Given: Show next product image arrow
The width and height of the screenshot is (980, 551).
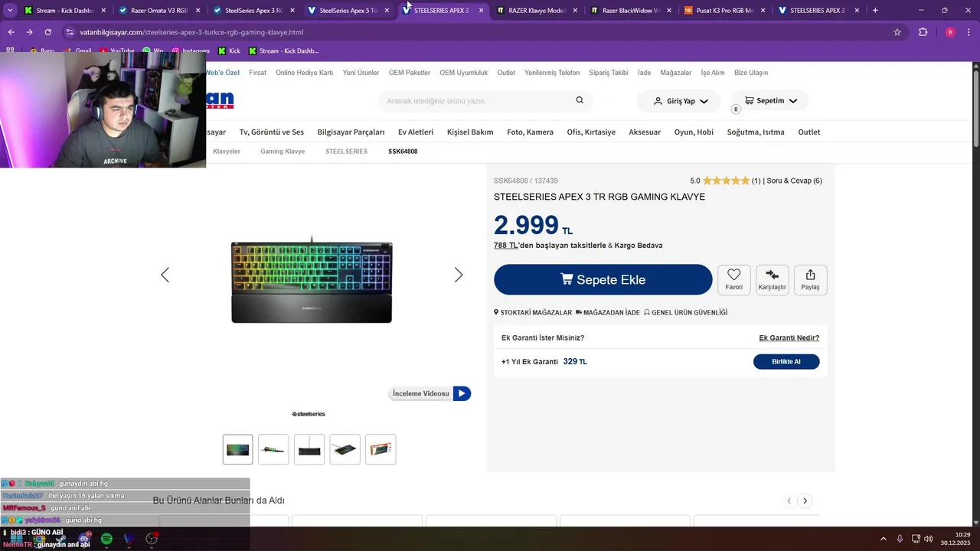Looking at the screenshot, I should [x=459, y=275].
